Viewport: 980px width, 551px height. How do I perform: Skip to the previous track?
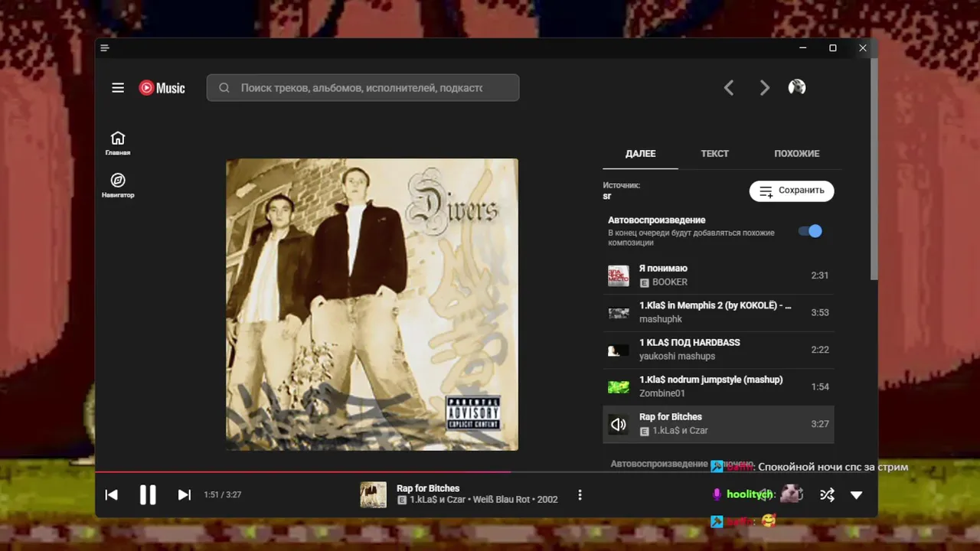[x=112, y=495]
